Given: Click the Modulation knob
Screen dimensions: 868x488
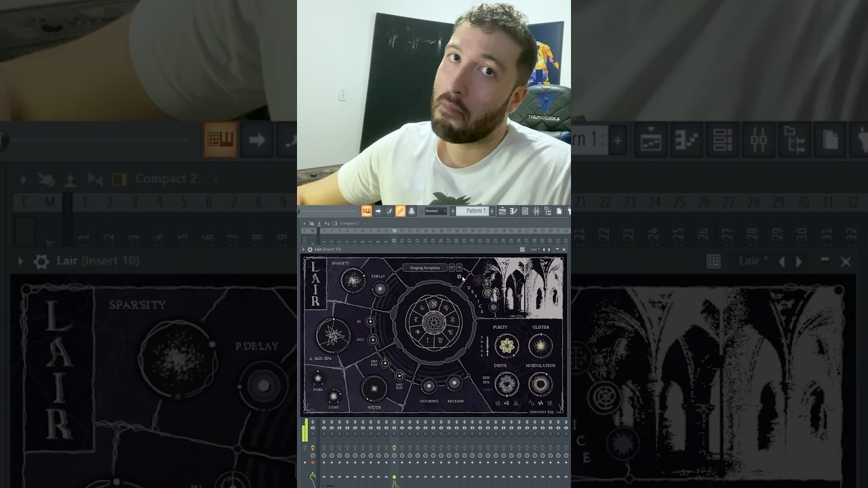Looking at the screenshot, I should 540,385.
